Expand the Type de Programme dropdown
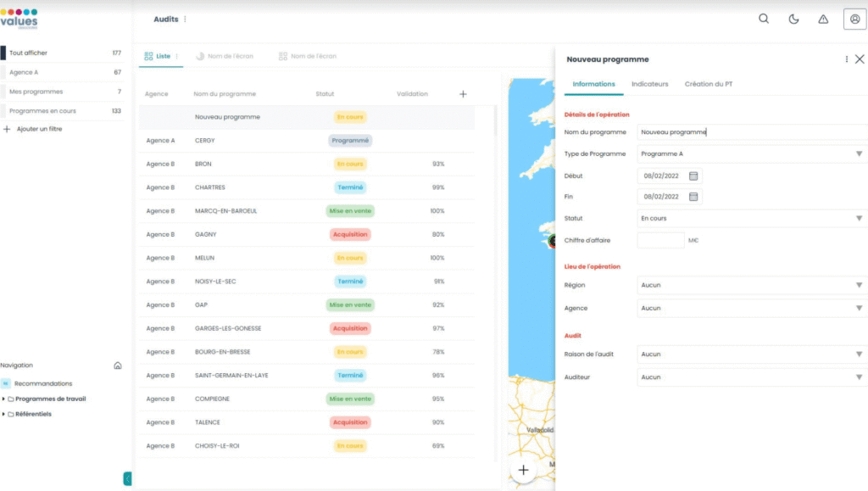 coord(752,153)
